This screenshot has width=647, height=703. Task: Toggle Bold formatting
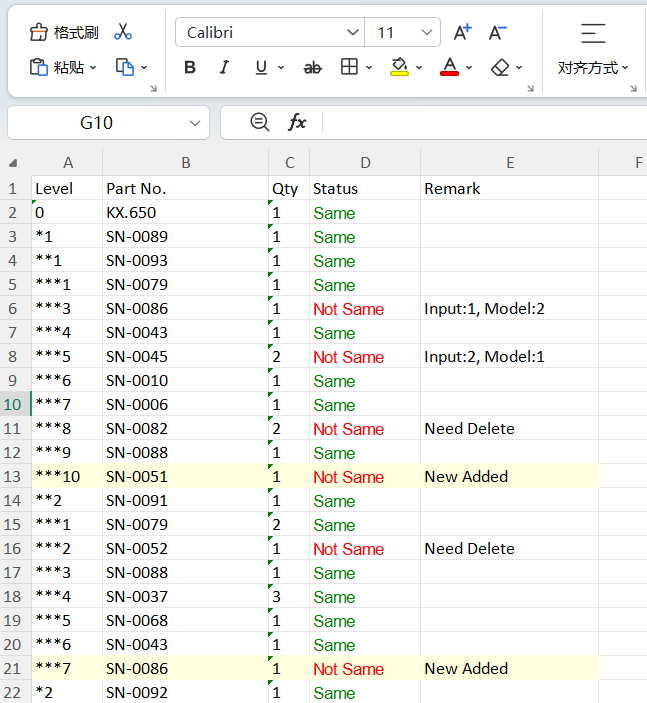pyautogui.click(x=190, y=67)
